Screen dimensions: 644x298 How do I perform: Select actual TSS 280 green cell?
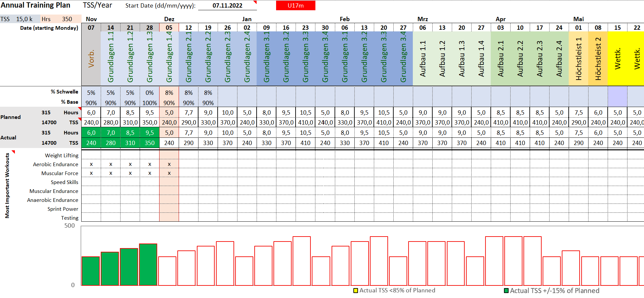click(x=111, y=143)
